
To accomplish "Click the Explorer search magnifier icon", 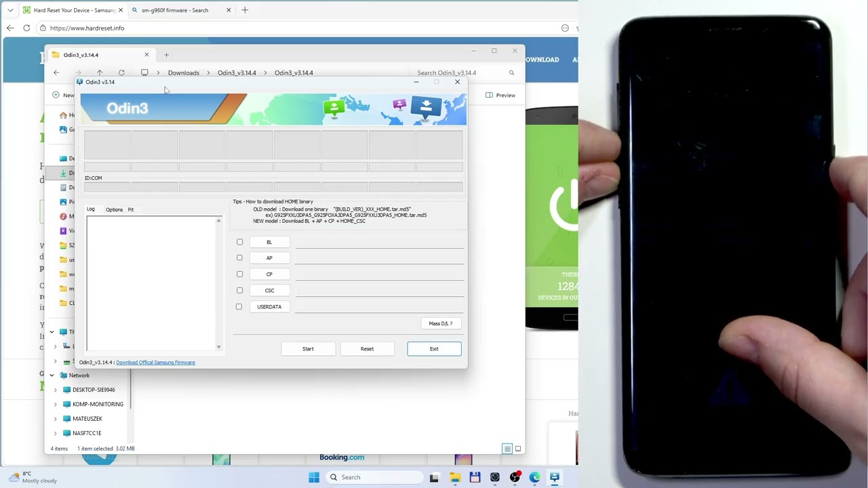I will click(x=511, y=73).
